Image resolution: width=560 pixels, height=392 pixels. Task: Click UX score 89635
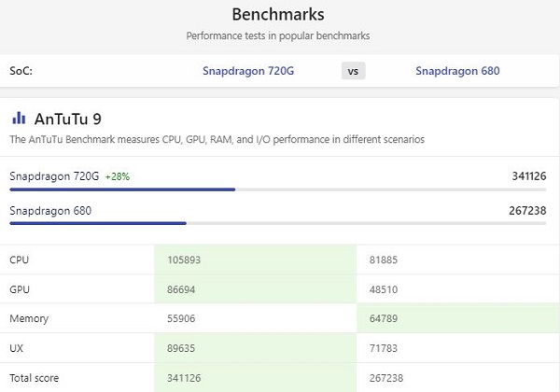pos(181,348)
